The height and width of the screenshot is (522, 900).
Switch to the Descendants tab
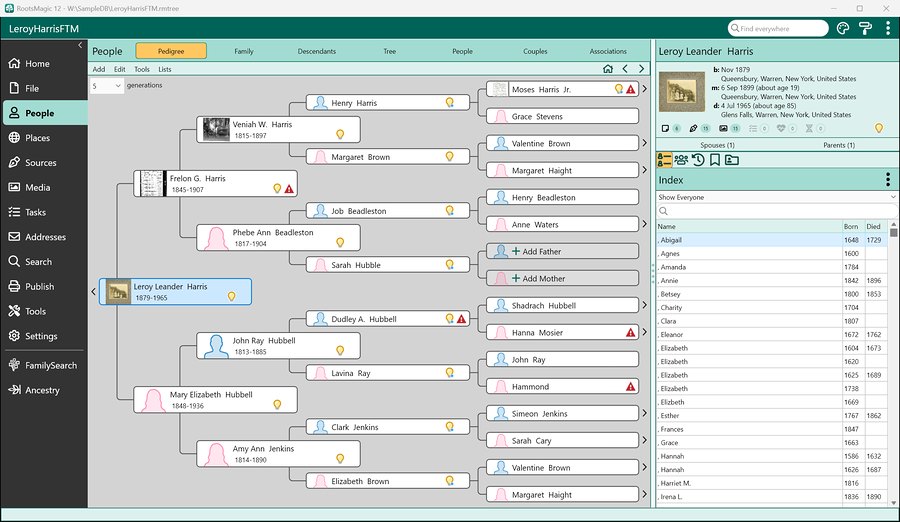point(317,51)
